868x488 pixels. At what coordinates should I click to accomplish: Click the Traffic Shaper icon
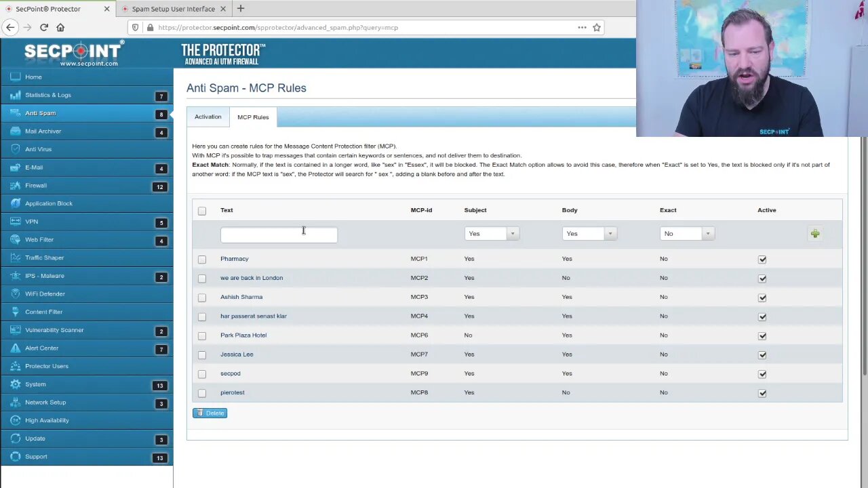tap(15, 258)
